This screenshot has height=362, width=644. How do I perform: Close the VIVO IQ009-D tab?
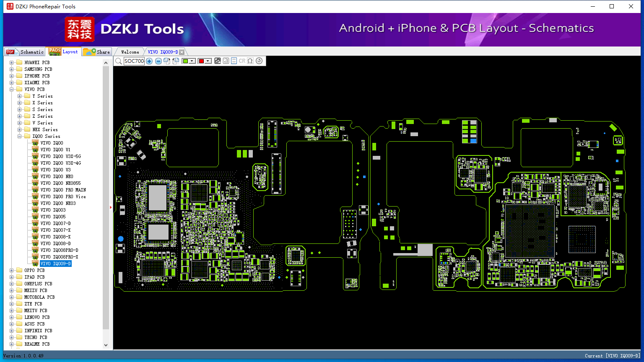click(x=182, y=52)
